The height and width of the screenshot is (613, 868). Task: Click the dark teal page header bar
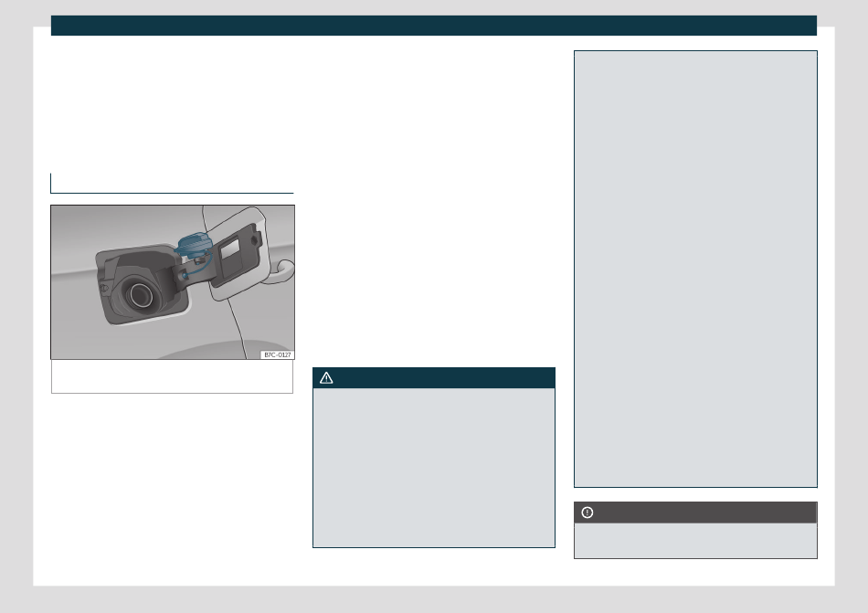point(433,26)
